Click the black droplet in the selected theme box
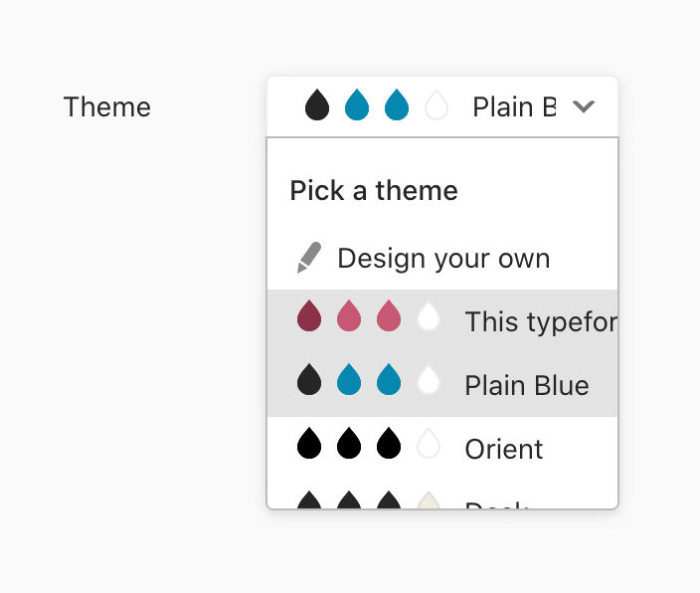This screenshot has width=700, height=593. 317,104
